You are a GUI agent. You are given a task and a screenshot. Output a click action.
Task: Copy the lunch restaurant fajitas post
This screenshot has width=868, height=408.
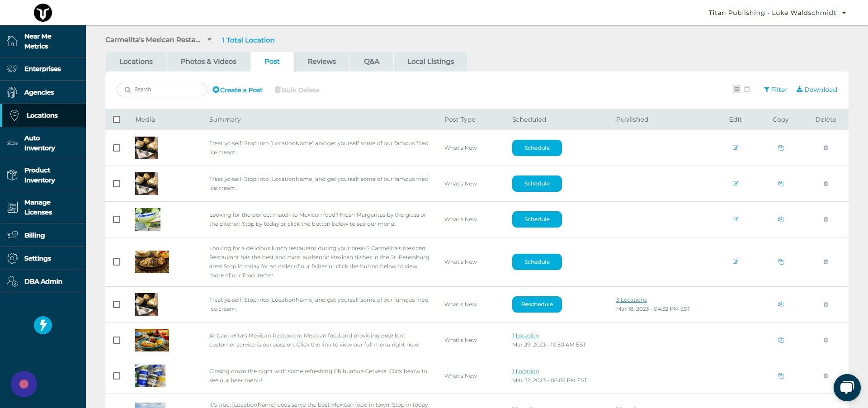tap(781, 262)
